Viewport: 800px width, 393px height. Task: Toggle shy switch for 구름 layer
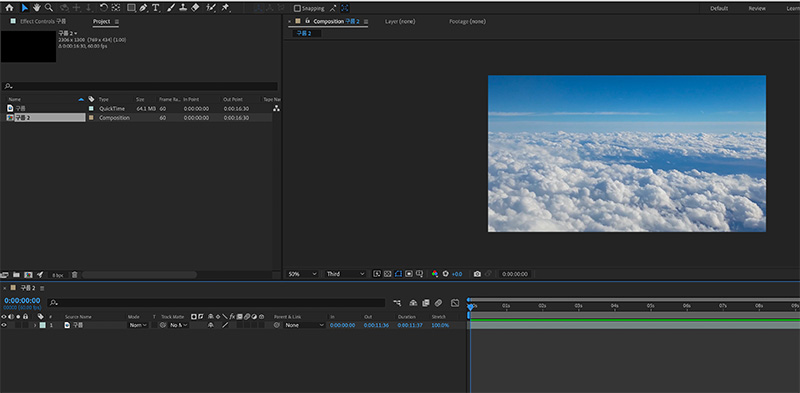210,325
